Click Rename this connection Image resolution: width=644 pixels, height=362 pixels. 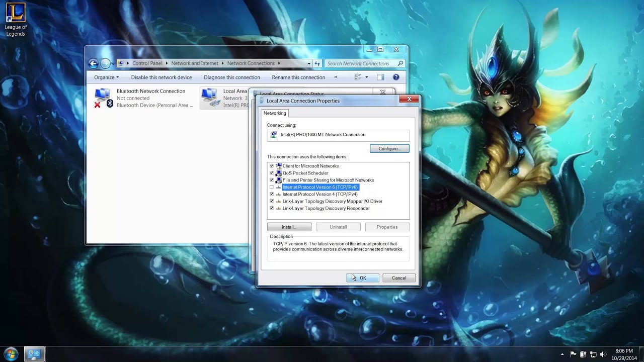[x=298, y=77]
